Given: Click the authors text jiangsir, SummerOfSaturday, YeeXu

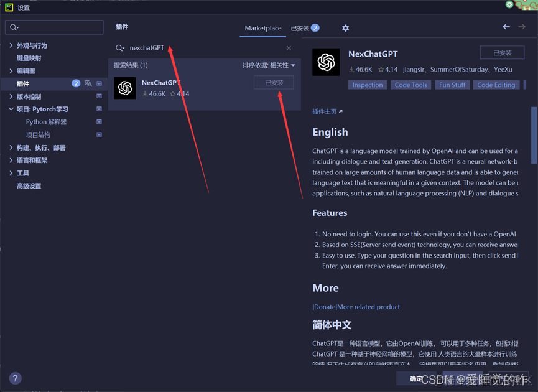Looking at the screenshot, I should [x=457, y=70].
